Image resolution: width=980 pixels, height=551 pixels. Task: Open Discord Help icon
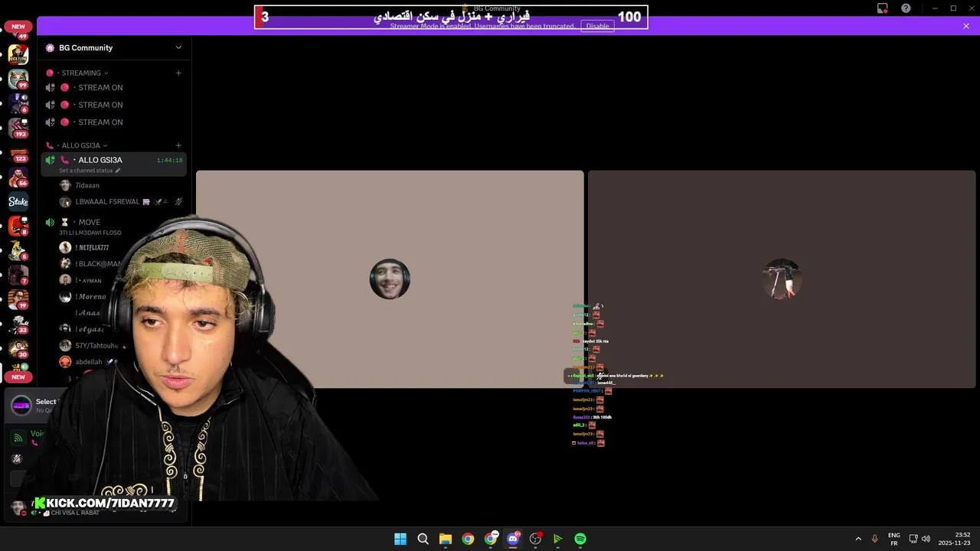[x=906, y=8]
